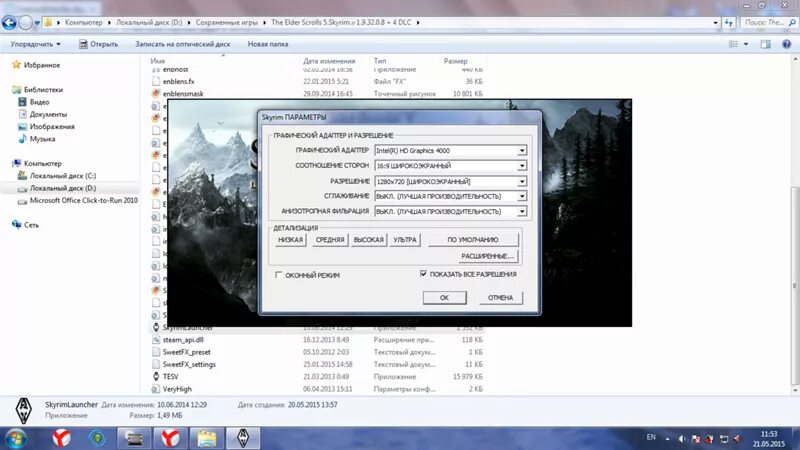
Task: Select the Низкая detail preset
Action: (290, 240)
